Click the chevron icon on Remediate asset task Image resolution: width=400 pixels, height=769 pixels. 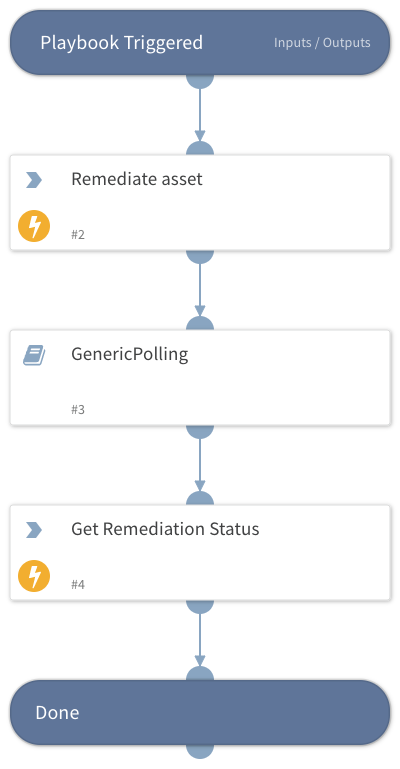click(x=34, y=180)
